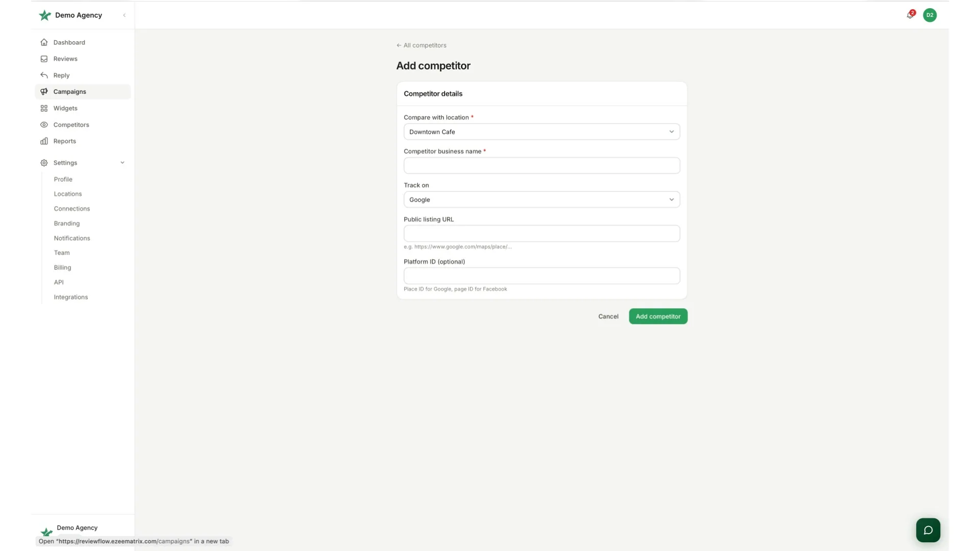Open API settings

[59, 282]
